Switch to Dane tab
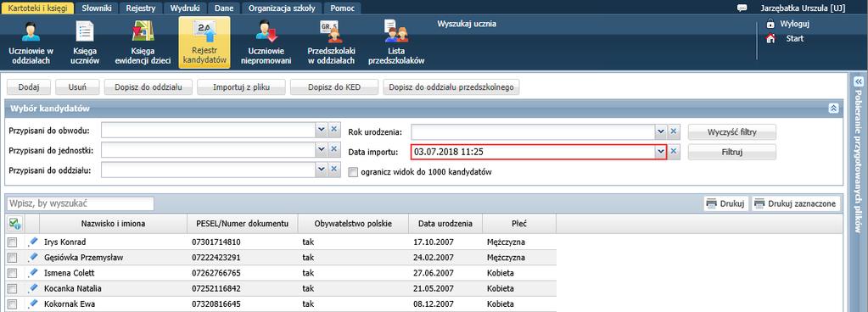Screen dimensions: 868x312 coord(224,8)
